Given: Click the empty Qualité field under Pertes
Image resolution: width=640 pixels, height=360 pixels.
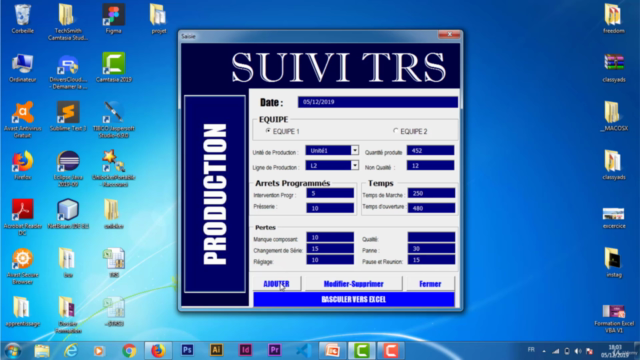Looking at the screenshot, I should (431, 237).
